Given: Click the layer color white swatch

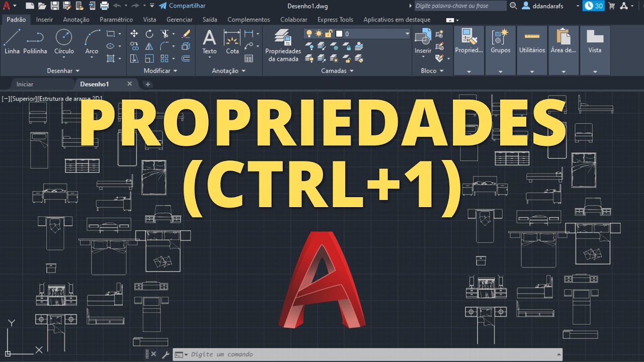Looking at the screenshot, I should [x=339, y=34].
